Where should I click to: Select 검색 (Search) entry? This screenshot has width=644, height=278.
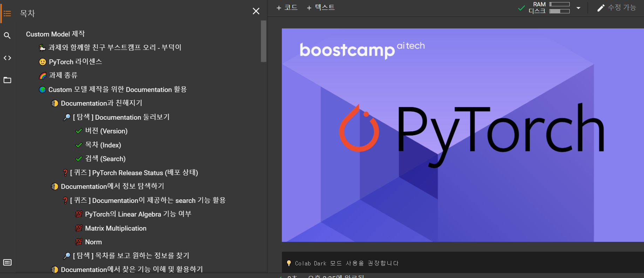click(x=100, y=159)
